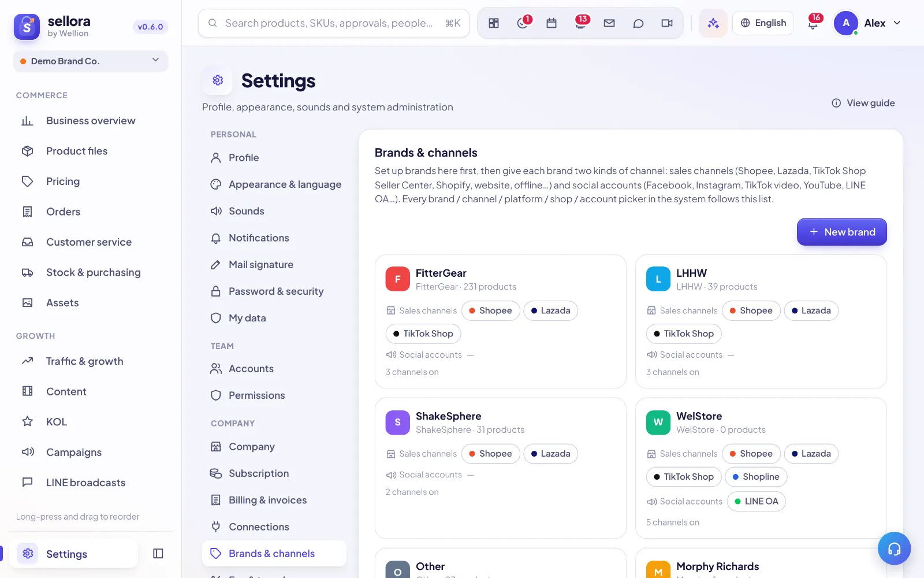Open the calendar icon in top toolbar
924x578 pixels.
tap(552, 23)
